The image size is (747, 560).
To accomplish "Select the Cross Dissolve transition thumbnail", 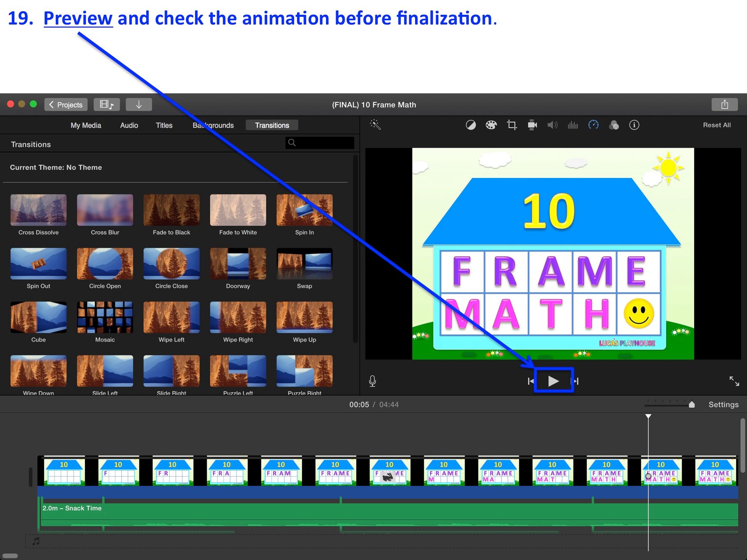I will tap(38, 210).
